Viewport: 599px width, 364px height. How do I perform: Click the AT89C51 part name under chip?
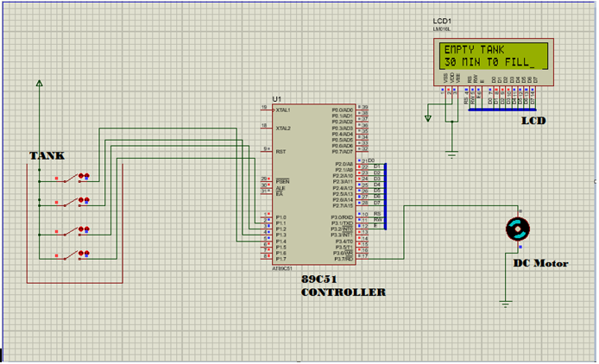(282, 268)
